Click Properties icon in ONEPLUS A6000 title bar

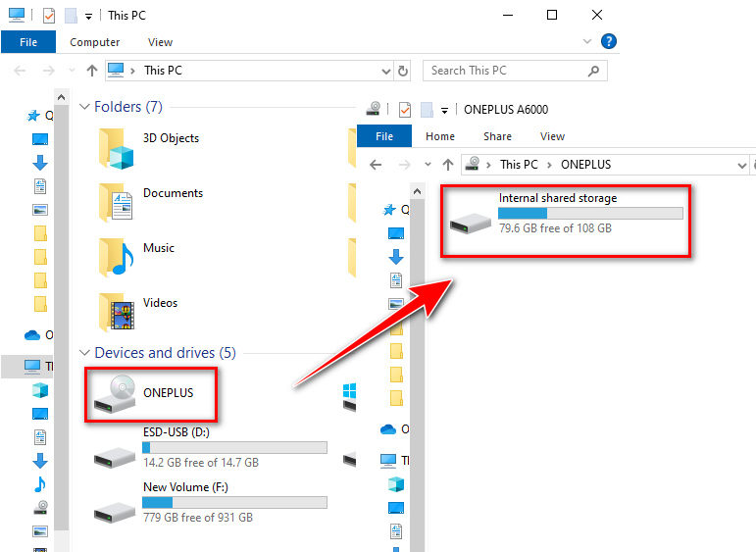pyautogui.click(x=405, y=110)
